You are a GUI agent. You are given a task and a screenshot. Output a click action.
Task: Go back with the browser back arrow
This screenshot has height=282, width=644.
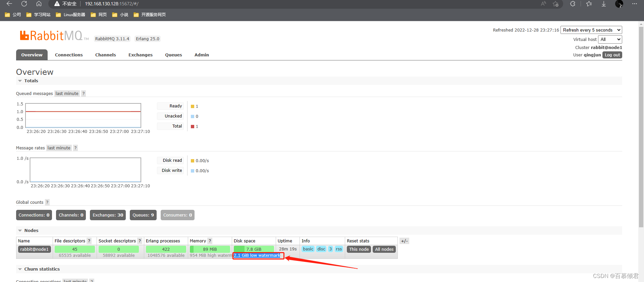tap(9, 4)
